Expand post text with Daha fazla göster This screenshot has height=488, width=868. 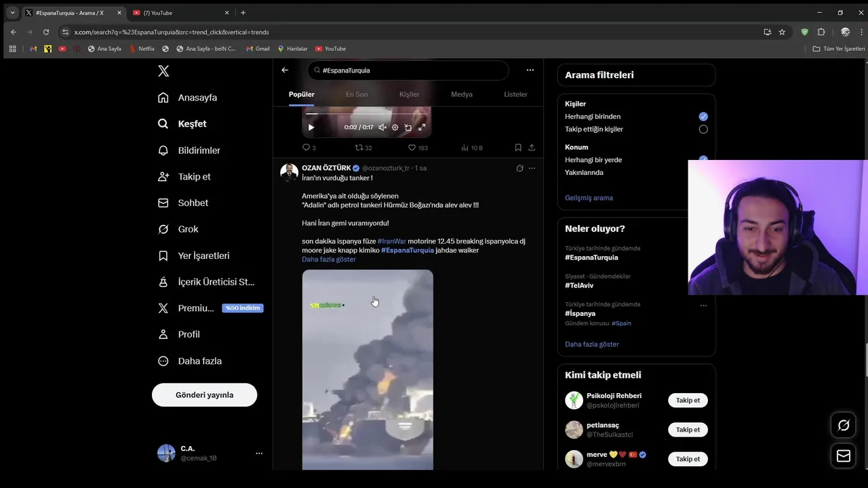click(329, 260)
